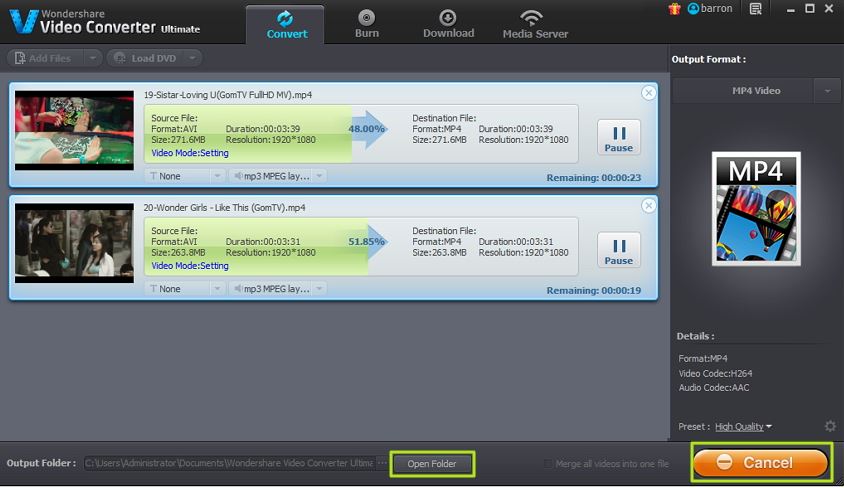Click the file name 20-Wonder Girls - Like This (GomTV).mp4

click(224, 208)
